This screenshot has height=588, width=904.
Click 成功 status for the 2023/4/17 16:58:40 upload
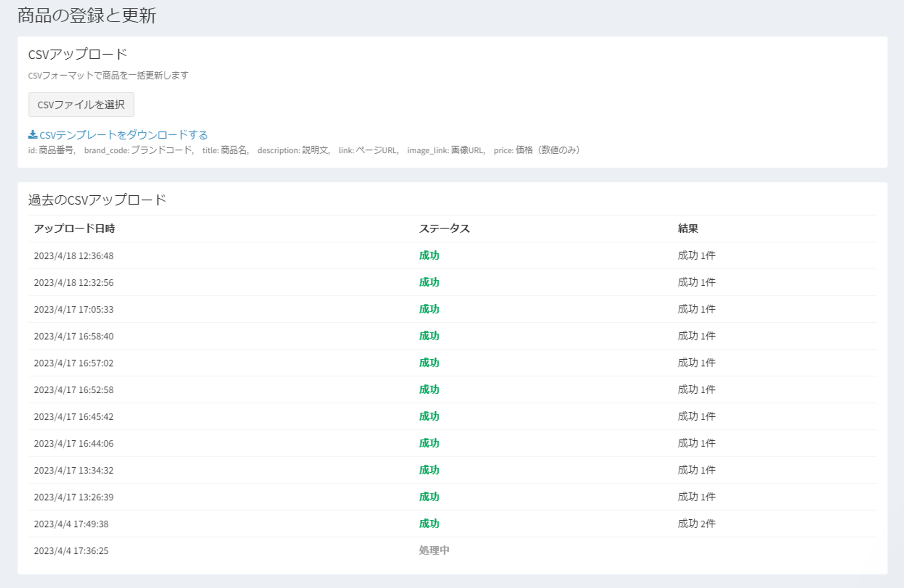tap(429, 336)
